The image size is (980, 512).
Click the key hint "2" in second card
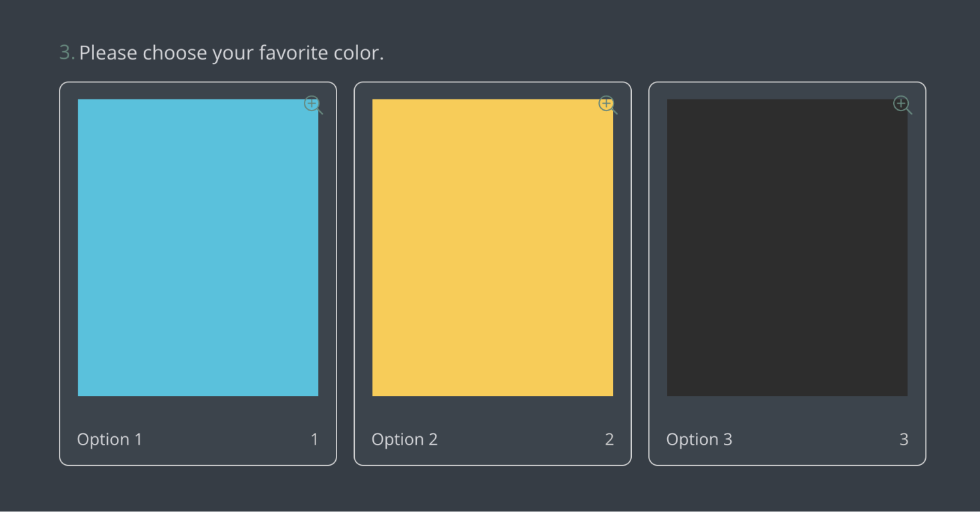(x=609, y=439)
